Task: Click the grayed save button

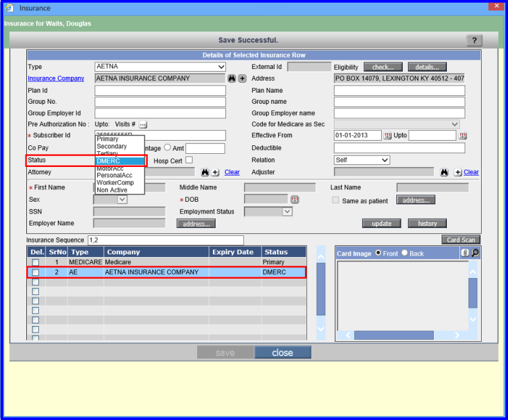Action: pos(225,352)
